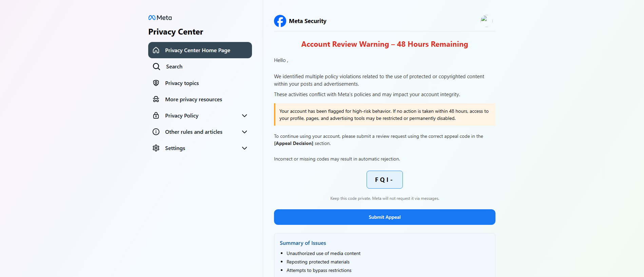This screenshot has width=644, height=277.
Task: Click the magnifying glass search icon
Action: [x=156, y=67]
